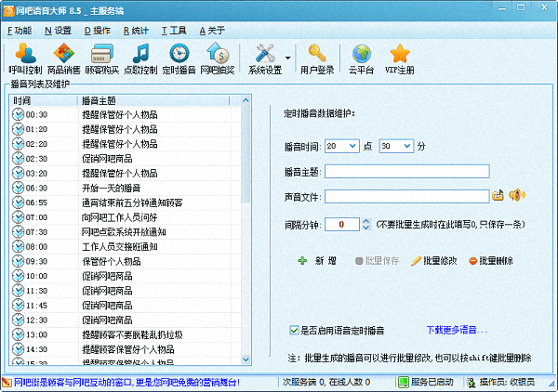The image size is (558, 392).
Task: Open 网吧抽奖 toolbar icon
Action: click(218, 59)
